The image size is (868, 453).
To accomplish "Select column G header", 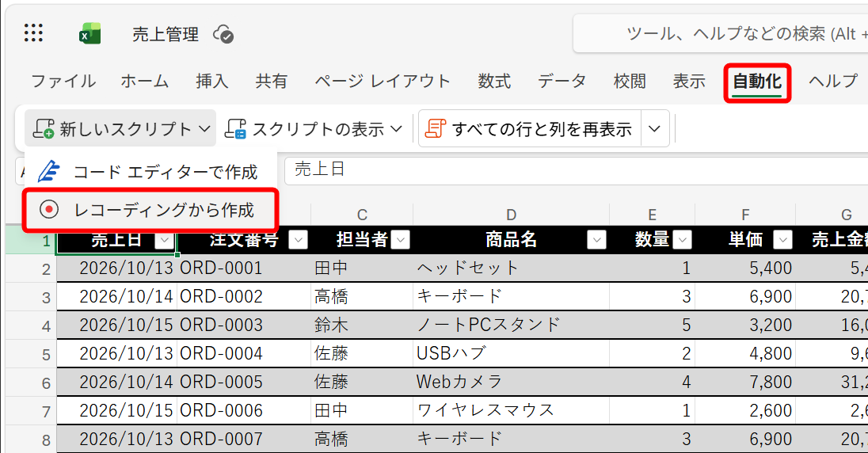I will [x=832, y=215].
